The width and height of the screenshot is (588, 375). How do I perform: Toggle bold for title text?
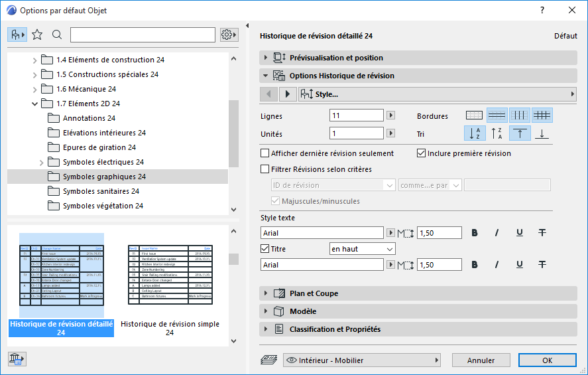point(475,265)
